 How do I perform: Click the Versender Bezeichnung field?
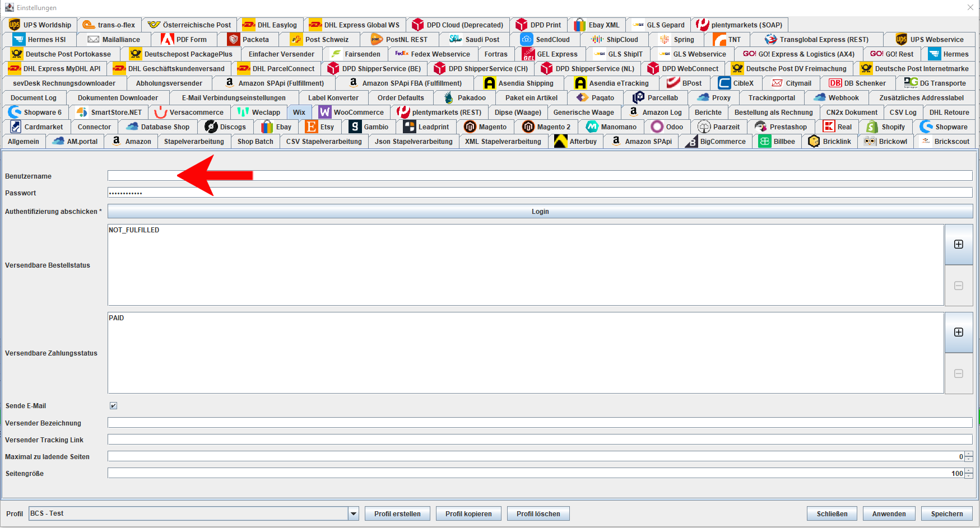[540, 423]
